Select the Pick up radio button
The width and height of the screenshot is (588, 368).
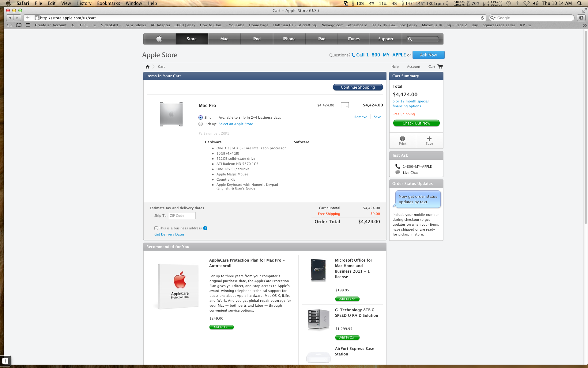[201, 124]
